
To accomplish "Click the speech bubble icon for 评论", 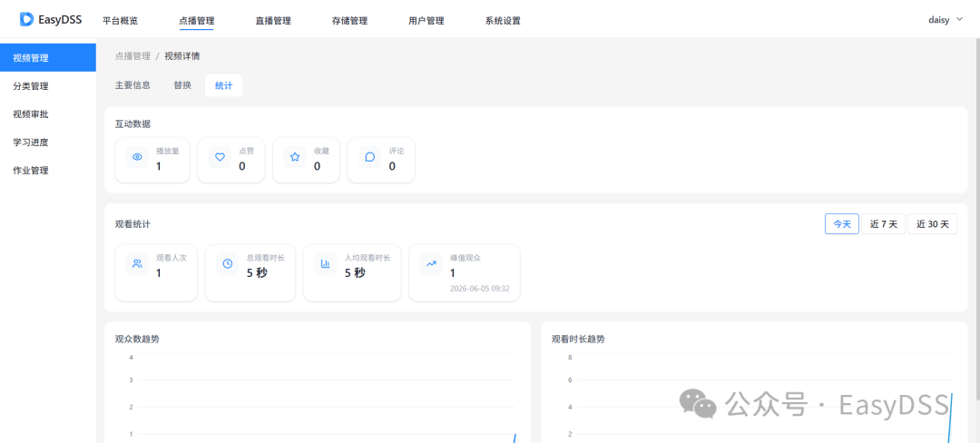I will (x=370, y=157).
